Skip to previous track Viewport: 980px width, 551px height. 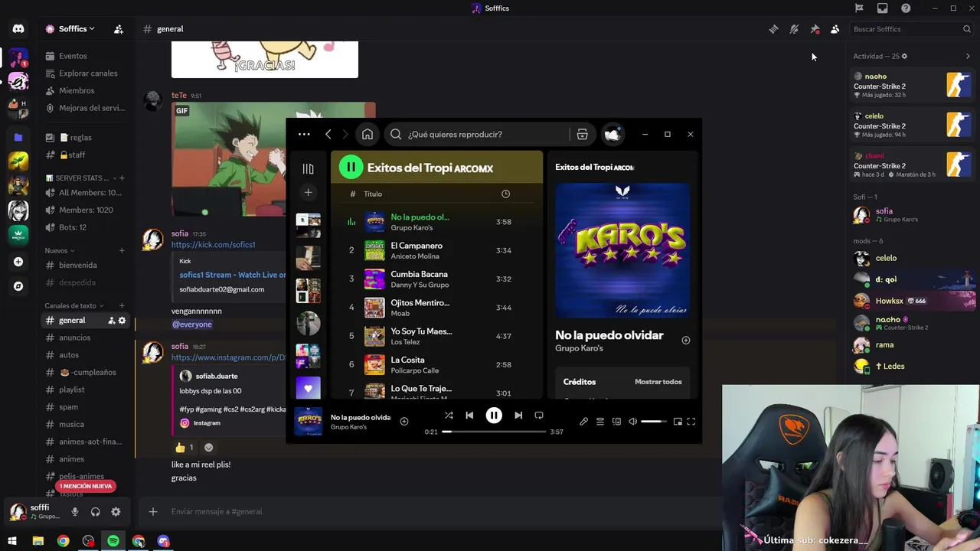(469, 416)
